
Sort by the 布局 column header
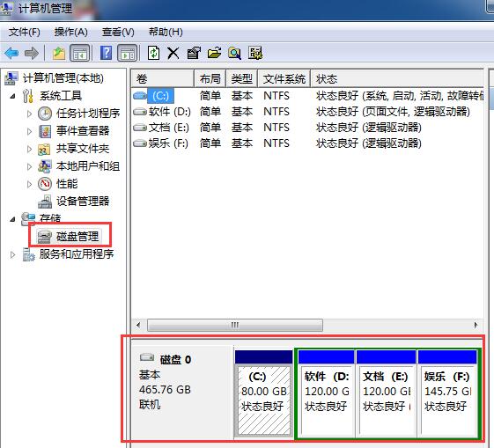tap(210, 78)
